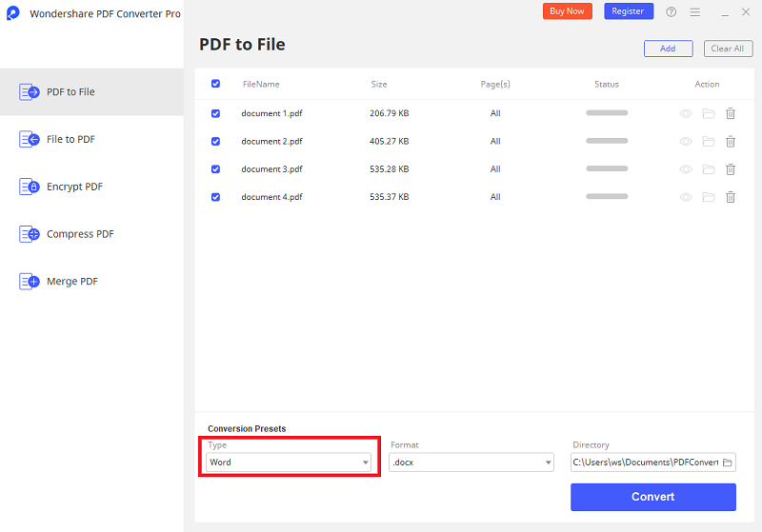Click page range 'All' for document 1.pdf

(x=495, y=113)
